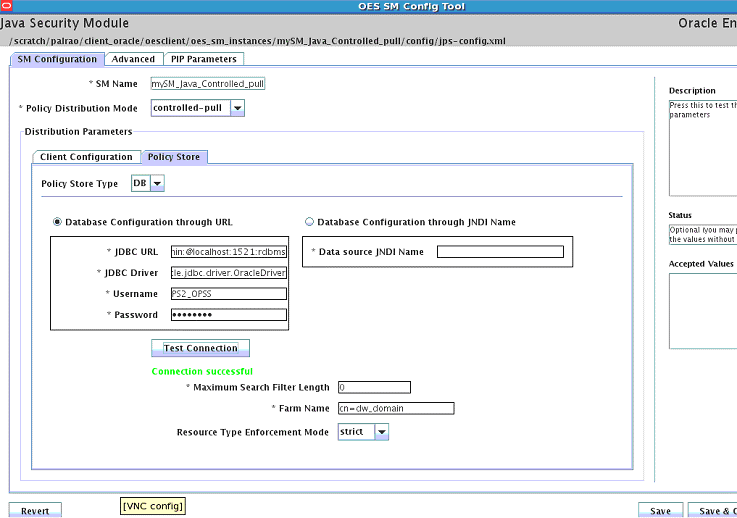Image resolution: width=737 pixels, height=518 pixels.
Task: Open Resource Type Enforcement Mode dropdown arrow
Action: click(382, 432)
